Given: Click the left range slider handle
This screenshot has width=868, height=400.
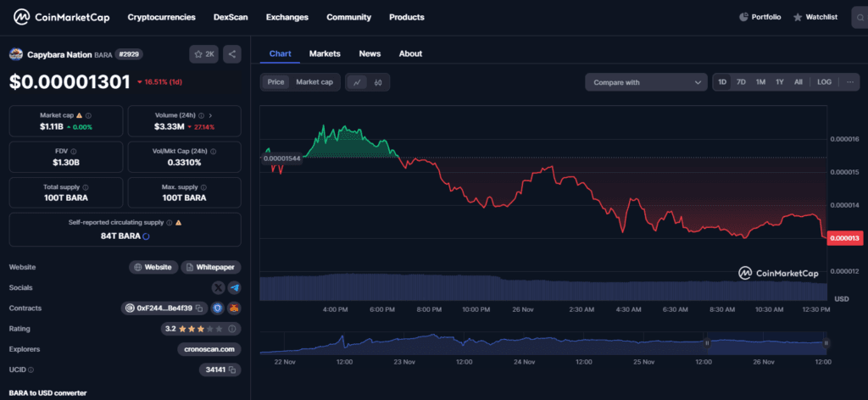Looking at the screenshot, I should [x=707, y=343].
